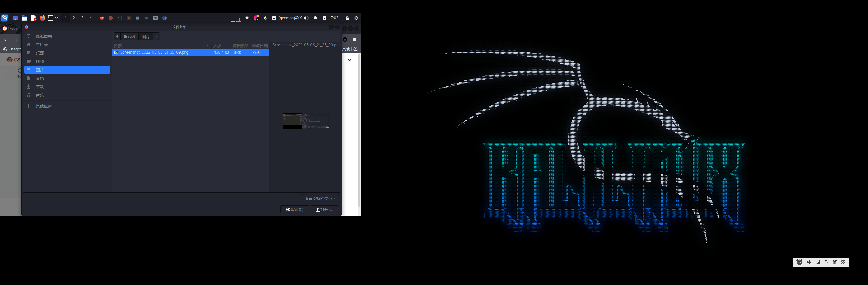Click the log out panel icon

point(357,18)
